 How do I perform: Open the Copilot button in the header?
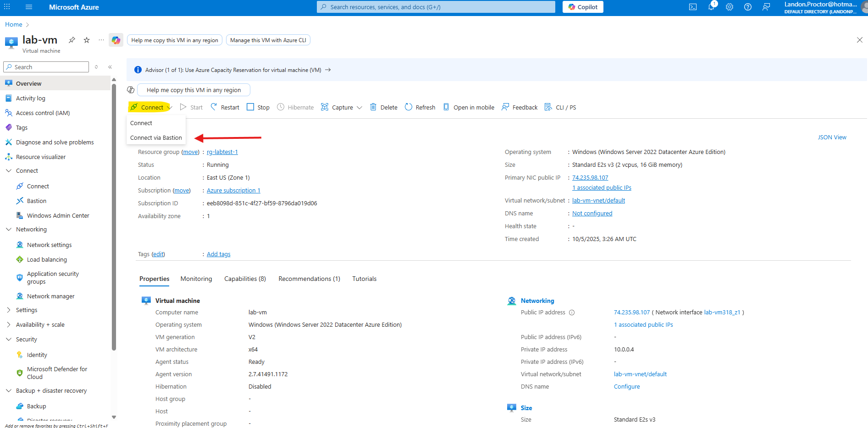[x=583, y=7]
